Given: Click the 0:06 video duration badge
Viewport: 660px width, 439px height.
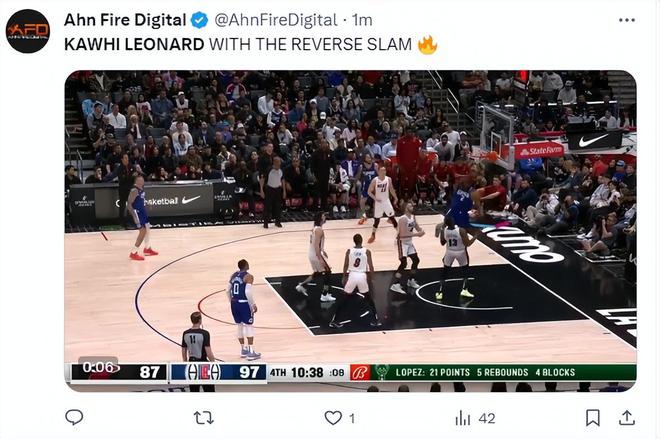Looking at the screenshot, I should (x=98, y=367).
